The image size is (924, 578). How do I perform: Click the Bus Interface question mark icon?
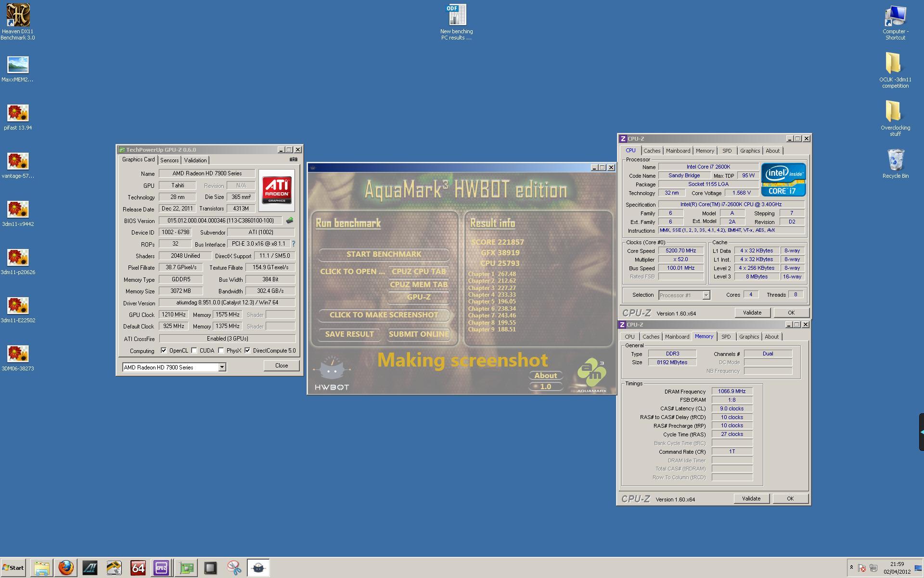point(294,244)
